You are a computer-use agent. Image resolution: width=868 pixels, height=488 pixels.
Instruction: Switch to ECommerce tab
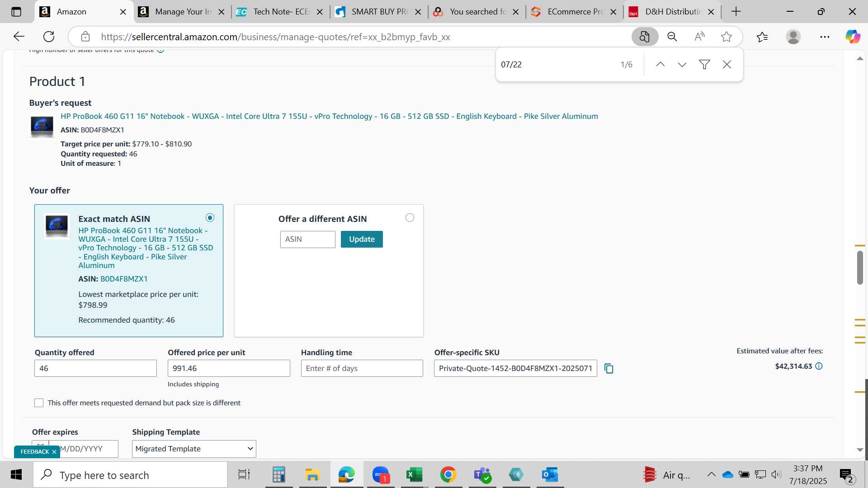[576, 12]
